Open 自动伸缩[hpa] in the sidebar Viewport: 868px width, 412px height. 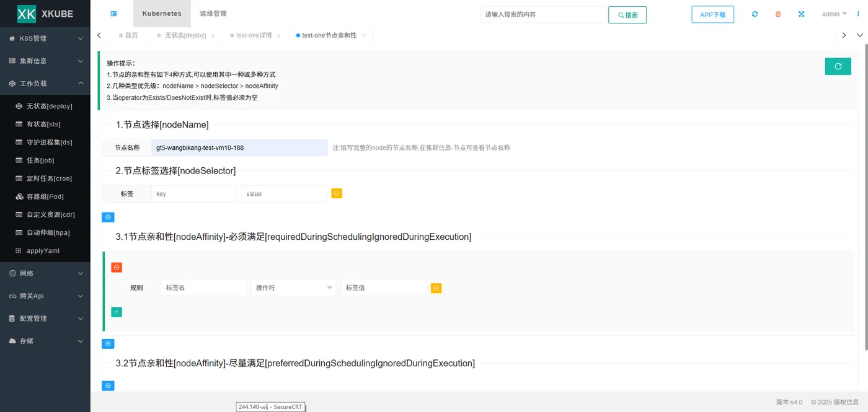pyautogui.click(x=45, y=233)
